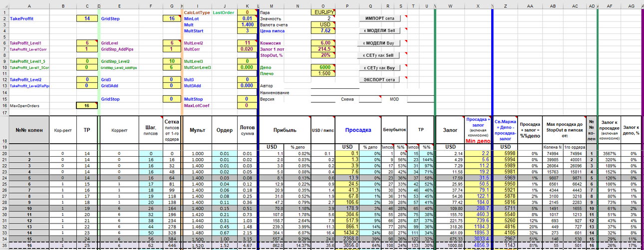Click the Просадка cell showing 1434.2
Image resolution: width=644 pixels, height=250 pixels.
[347, 233]
